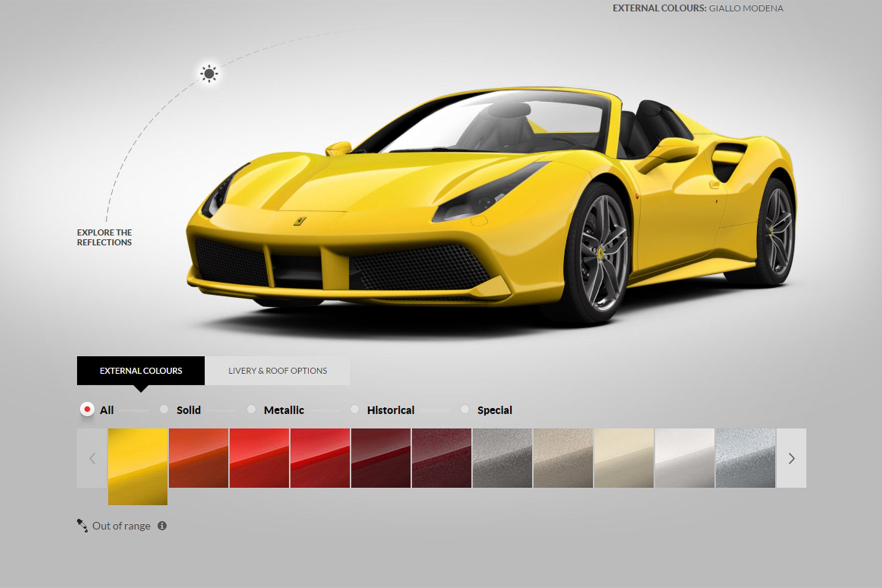
Task: Click the External Colours: Giallo Modena heading
Action: [698, 8]
